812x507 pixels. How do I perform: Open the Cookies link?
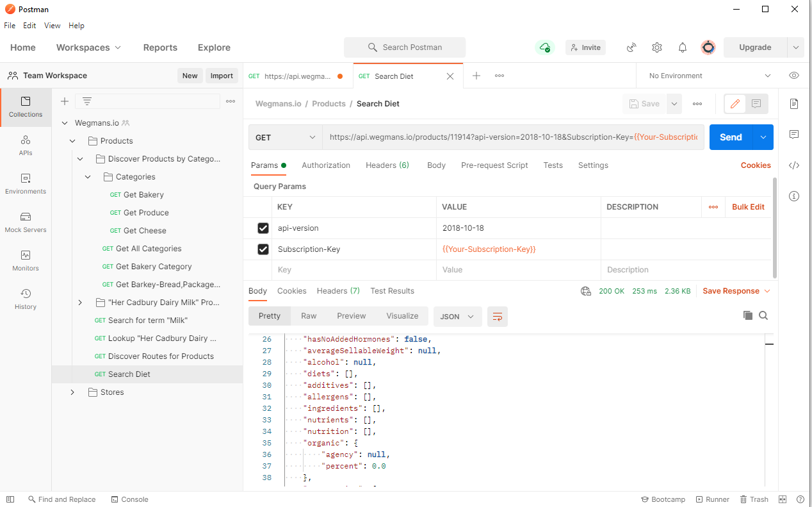point(756,165)
